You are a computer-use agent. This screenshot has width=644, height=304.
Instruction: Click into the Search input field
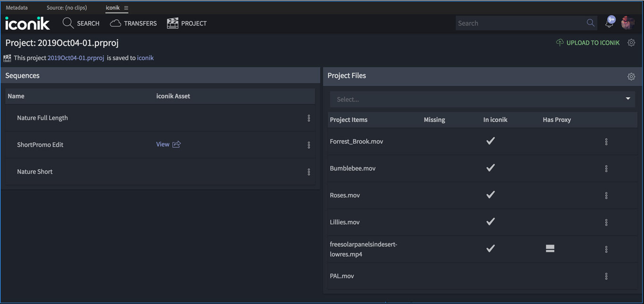click(519, 23)
